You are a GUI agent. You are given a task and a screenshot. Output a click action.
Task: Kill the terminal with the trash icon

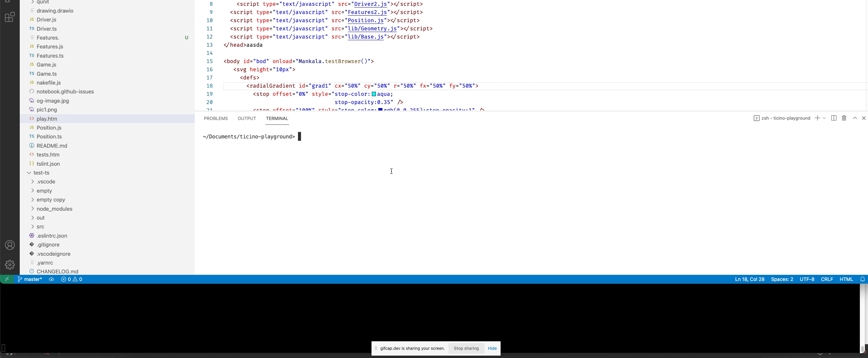(843, 118)
